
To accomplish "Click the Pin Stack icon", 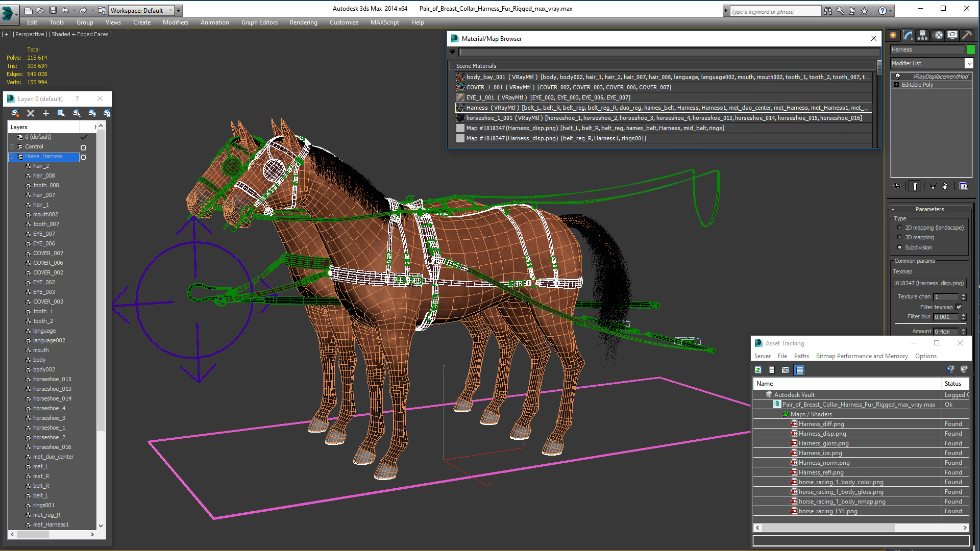I will [897, 186].
